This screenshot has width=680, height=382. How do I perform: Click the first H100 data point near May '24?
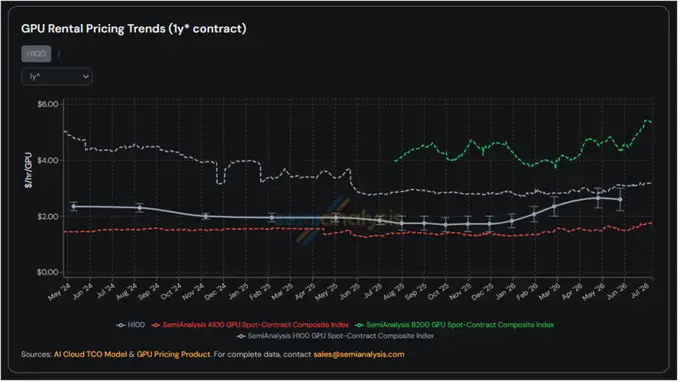tap(74, 207)
